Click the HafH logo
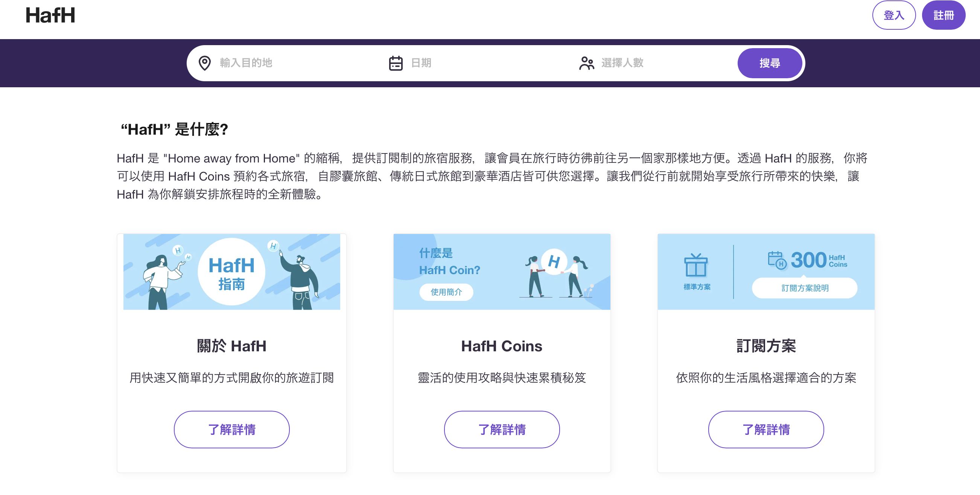Screen dimensions: 980x495 point(50,15)
